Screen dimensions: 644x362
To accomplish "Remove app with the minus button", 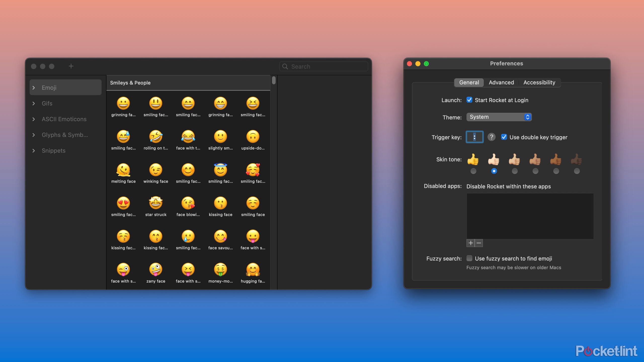I will click(x=479, y=243).
